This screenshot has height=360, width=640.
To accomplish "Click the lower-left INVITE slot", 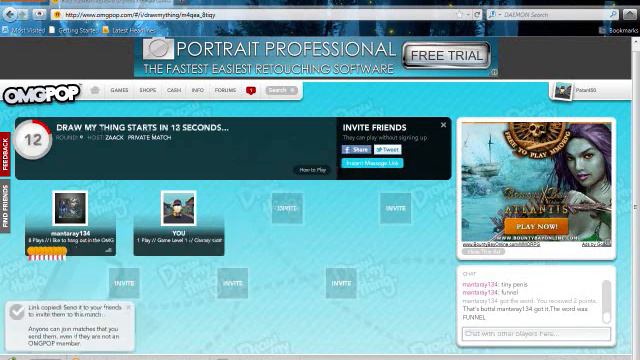I will click(124, 283).
